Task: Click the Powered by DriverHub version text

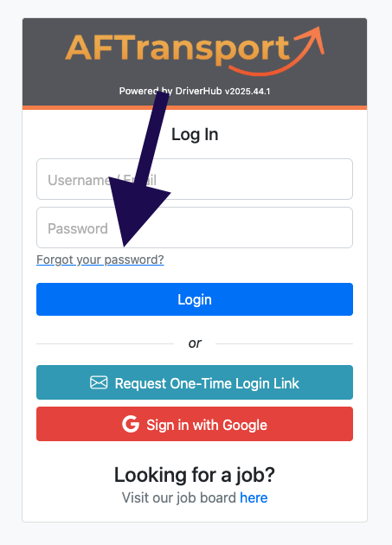Action: click(x=195, y=91)
